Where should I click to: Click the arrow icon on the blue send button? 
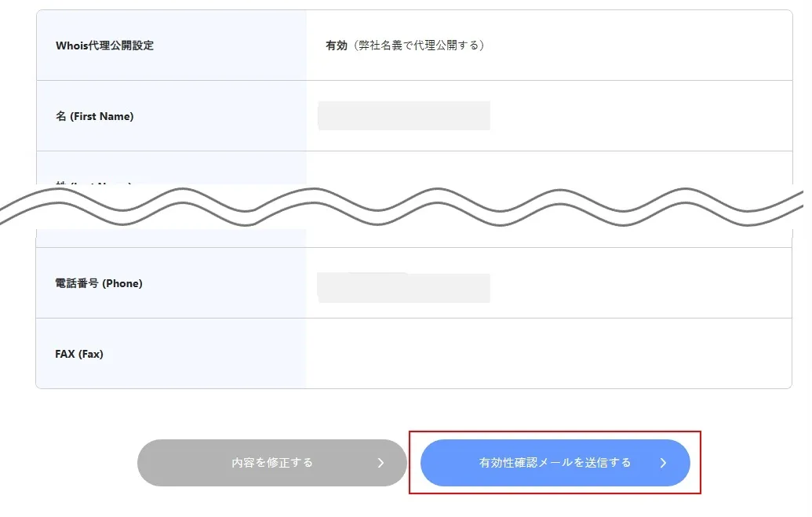pyautogui.click(x=664, y=463)
